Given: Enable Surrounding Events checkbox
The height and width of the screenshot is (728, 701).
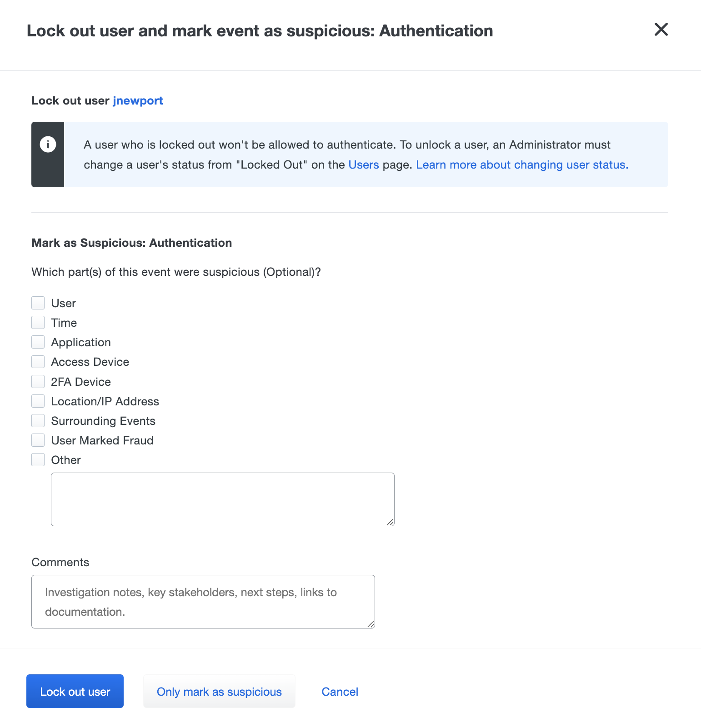Looking at the screenshot, I should 38,420.
